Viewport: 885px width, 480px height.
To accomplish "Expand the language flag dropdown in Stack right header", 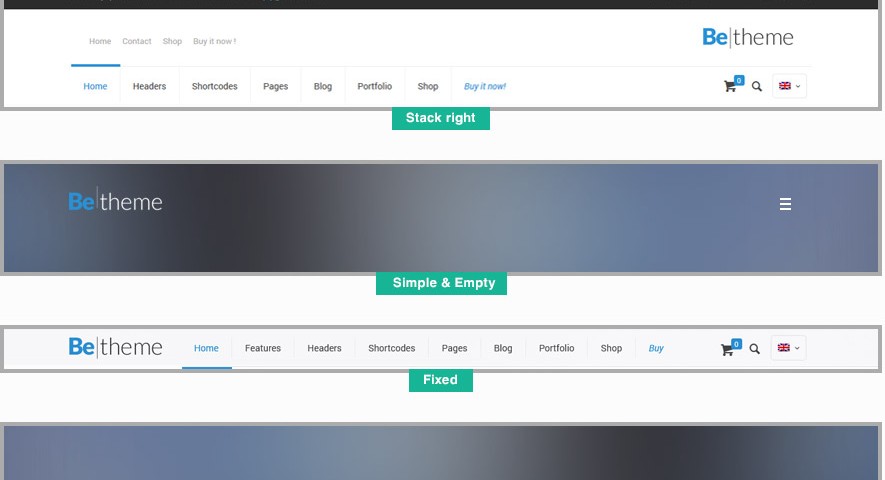I will click(x=790, y=86).
